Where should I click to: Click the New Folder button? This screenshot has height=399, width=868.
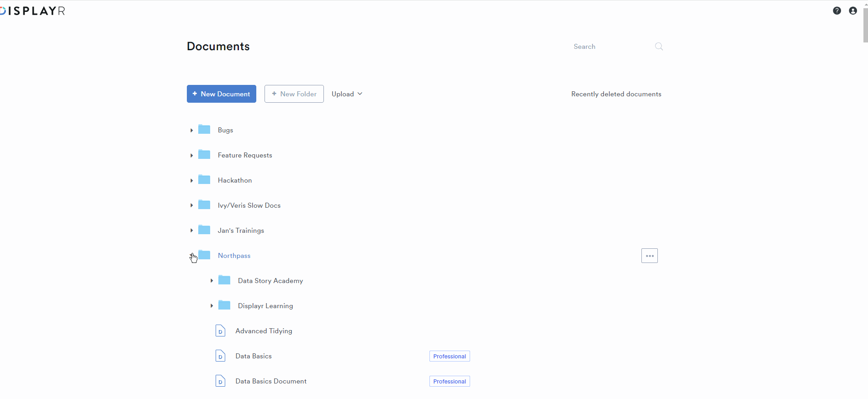294,94
